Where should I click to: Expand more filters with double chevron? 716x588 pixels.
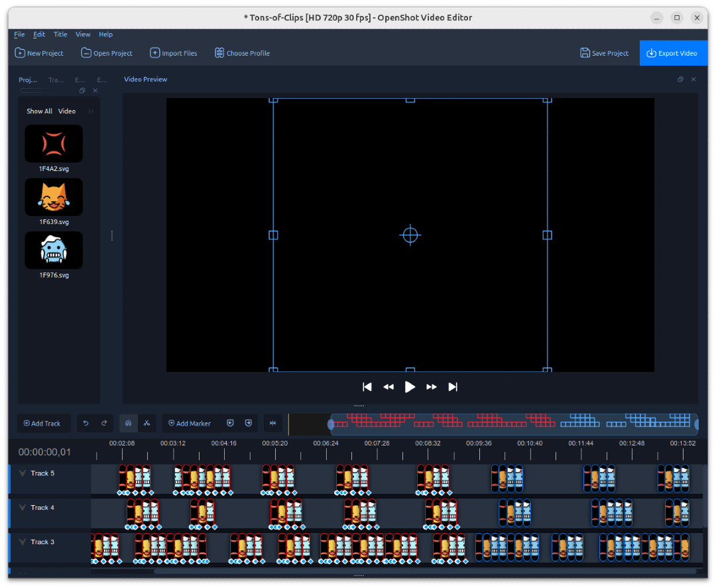click(90, 111)
